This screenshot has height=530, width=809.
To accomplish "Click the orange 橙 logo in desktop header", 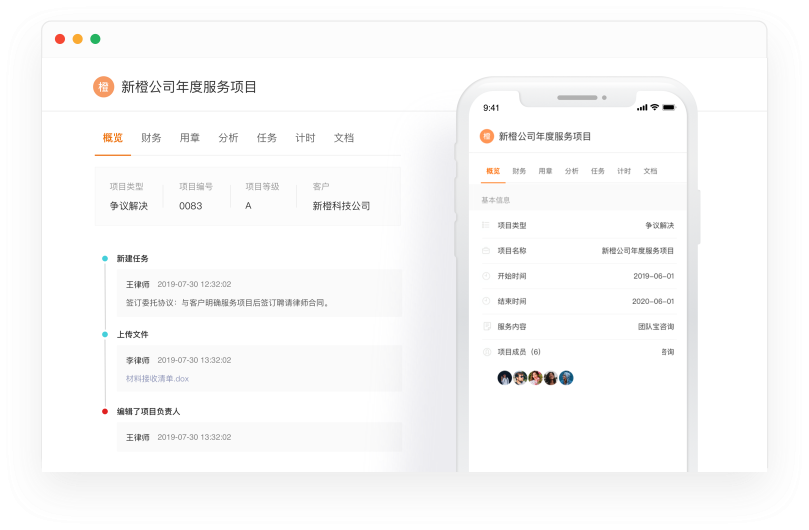I will (x=103, y=87).
